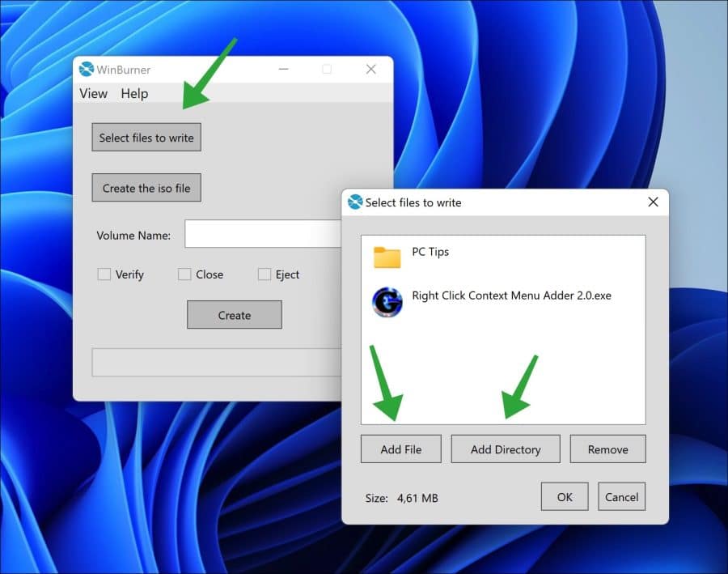Click Cancel in the file dialog
The height and width of the screenshot is (574, 728).
point(622,496)
